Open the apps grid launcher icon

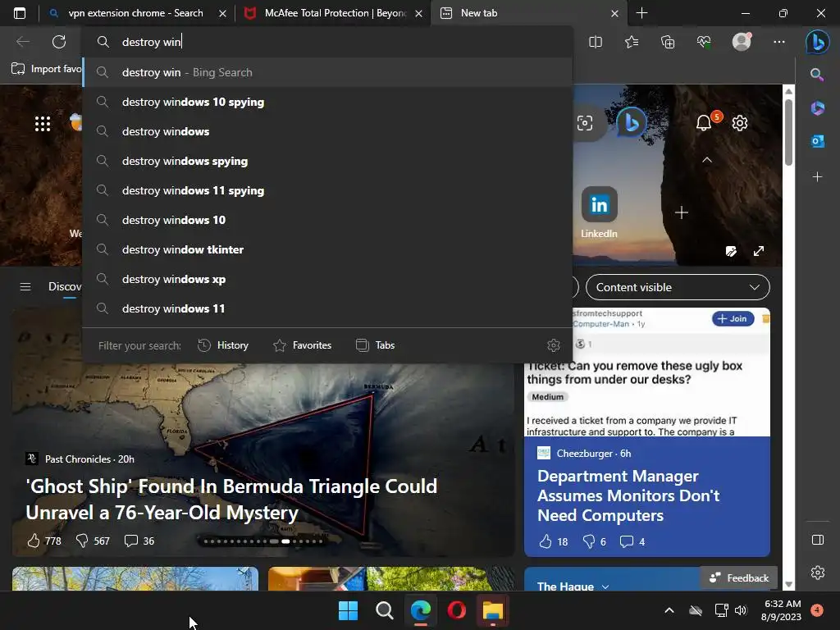tap(43, 124)
